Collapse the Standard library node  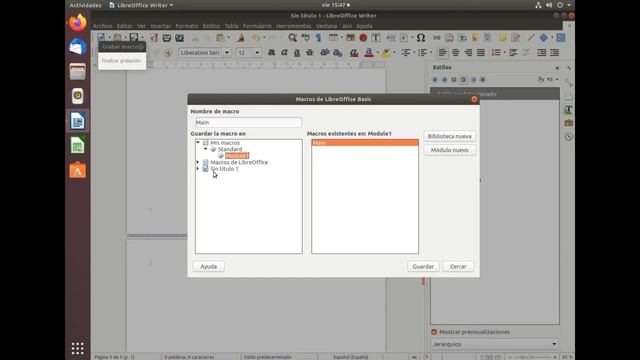206,149
